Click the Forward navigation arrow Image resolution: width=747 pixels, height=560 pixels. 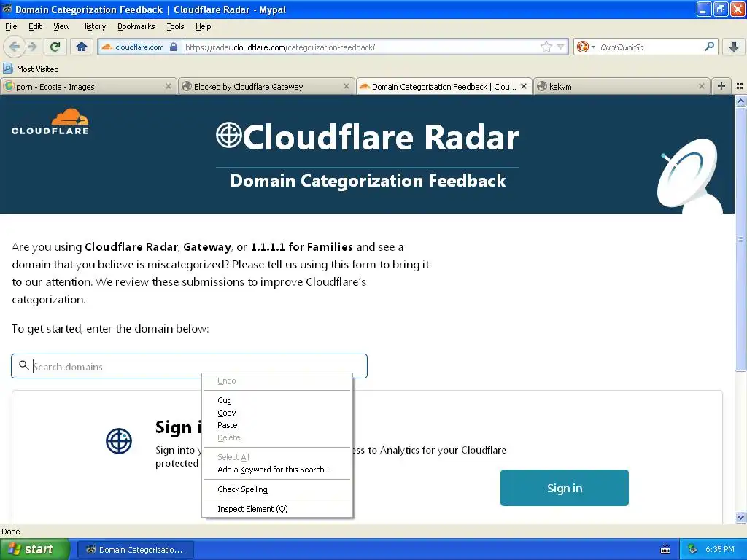click(x=32, y=47)
